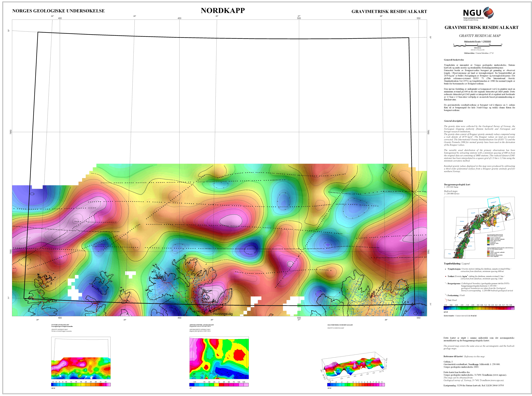Click the Generell beskrivelse heading
The image size is (532, 396).
point(454,60)
